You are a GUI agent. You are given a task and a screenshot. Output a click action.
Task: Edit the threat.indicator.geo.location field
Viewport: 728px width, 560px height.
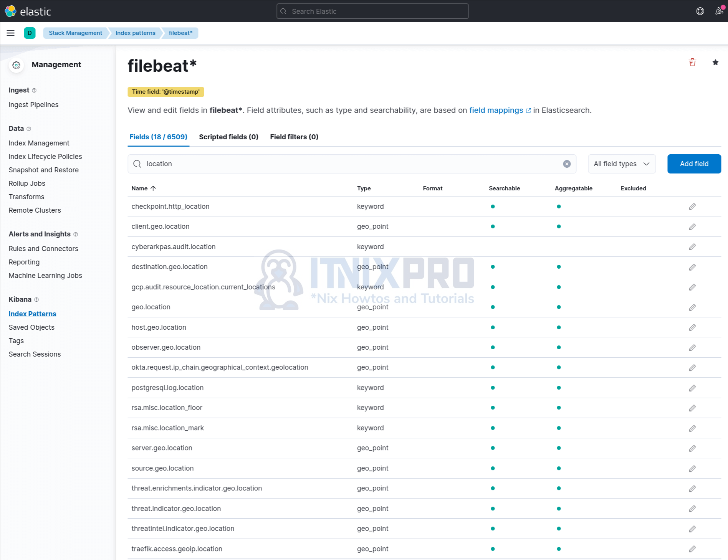point(692,509)
